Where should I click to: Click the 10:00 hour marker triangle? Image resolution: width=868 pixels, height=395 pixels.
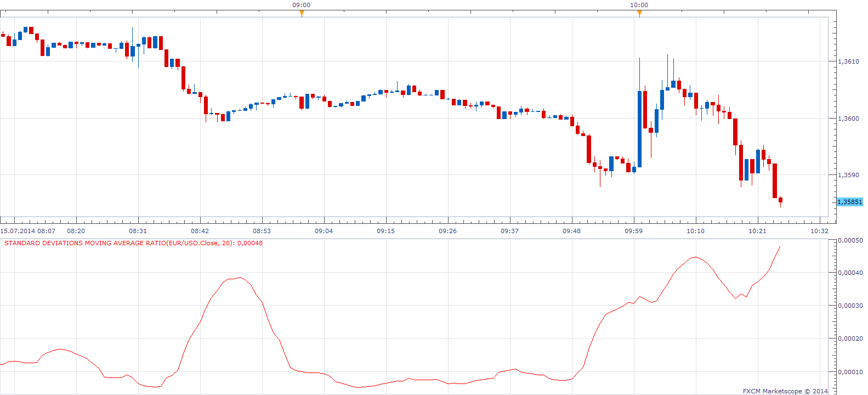click(639, 13)
